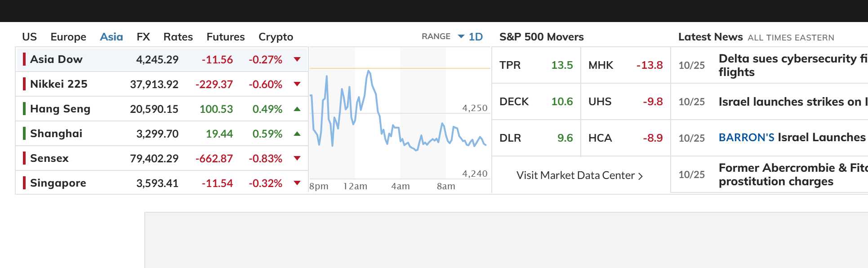Select the Nikkei 225 index row
The height and width of the screenshot is (268, 868).
[162, 84]
